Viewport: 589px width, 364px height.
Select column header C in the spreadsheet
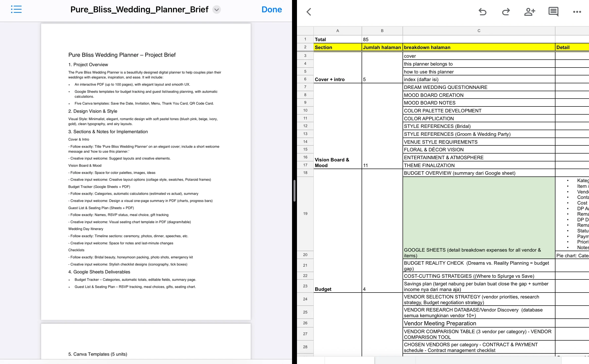479,31
